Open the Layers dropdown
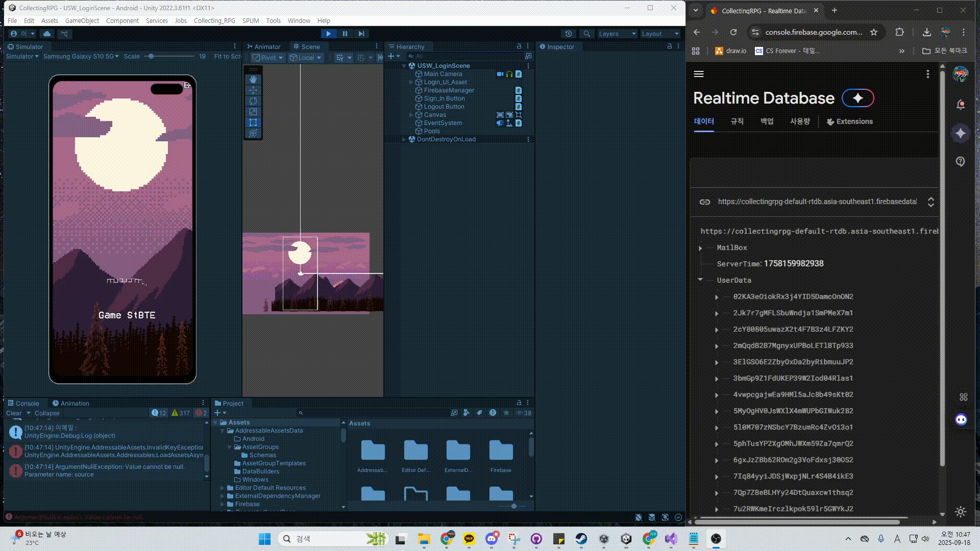 point(617,34)
